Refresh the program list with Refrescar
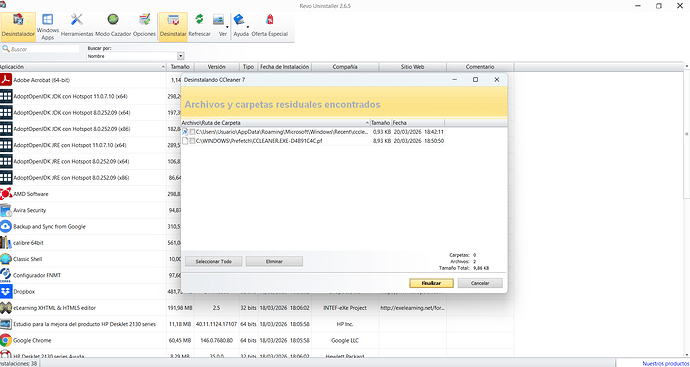Screen dimensions: 690x367 click(x=199, y=26)
